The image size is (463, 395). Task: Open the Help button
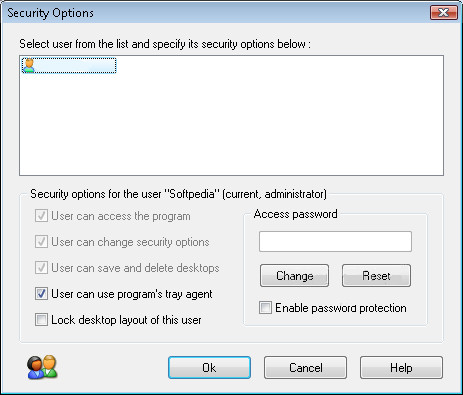pyautogui.click(x=401, y=368)
